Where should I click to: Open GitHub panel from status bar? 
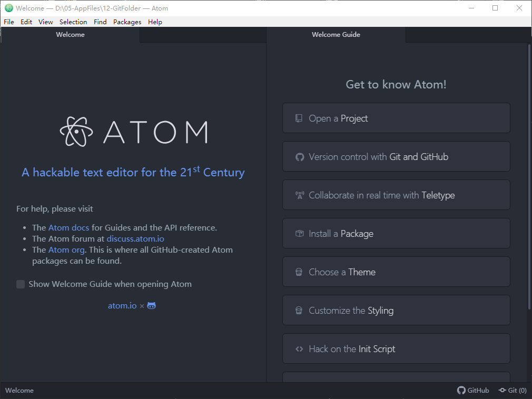[x=473, y=390]
